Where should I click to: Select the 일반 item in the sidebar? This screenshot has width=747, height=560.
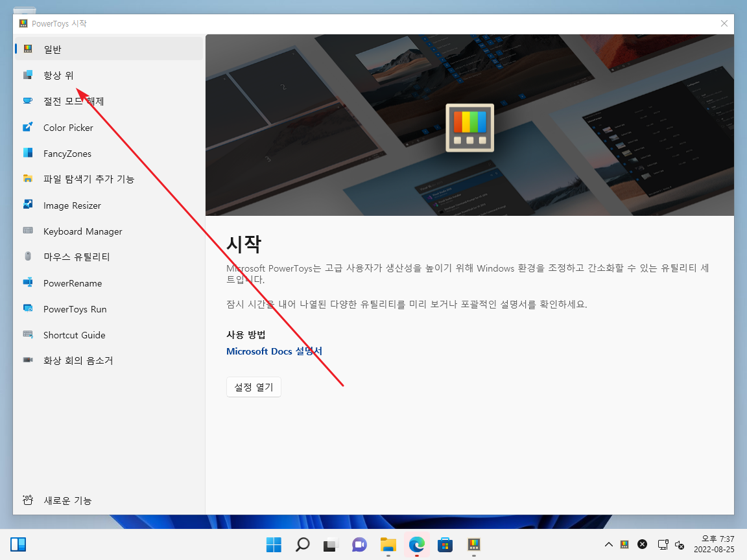click(109, 49)
